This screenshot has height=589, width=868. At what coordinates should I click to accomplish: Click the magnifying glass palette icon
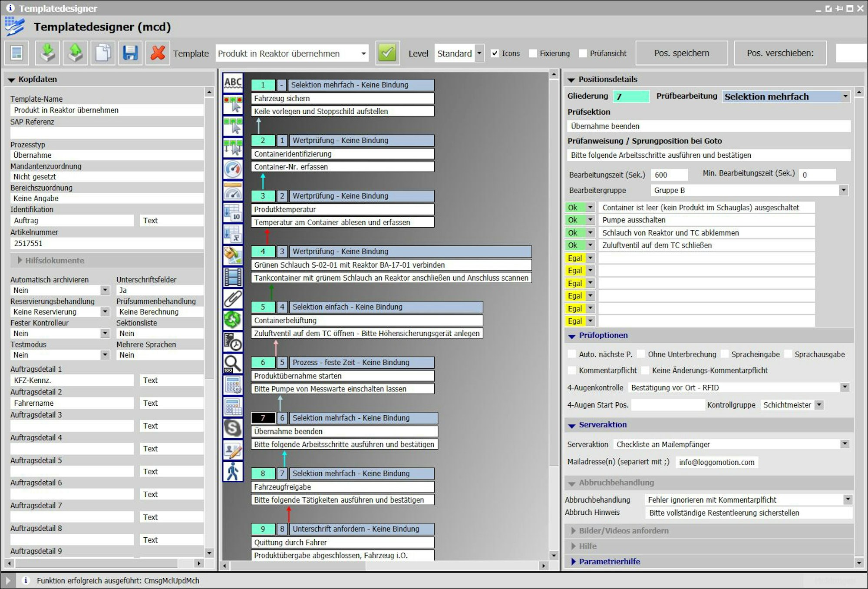(x=233, y=363)
